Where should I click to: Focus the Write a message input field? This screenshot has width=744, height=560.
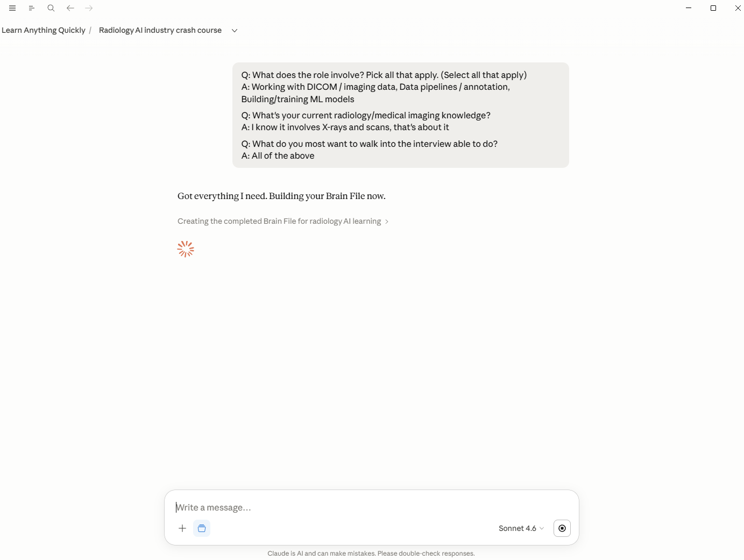click(371, 507)
